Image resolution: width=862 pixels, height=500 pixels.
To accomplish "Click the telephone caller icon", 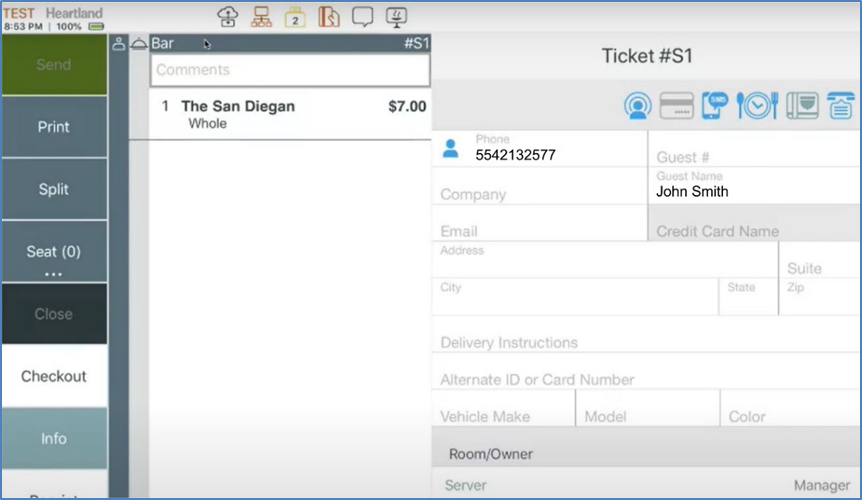I will tap(840, 105).
